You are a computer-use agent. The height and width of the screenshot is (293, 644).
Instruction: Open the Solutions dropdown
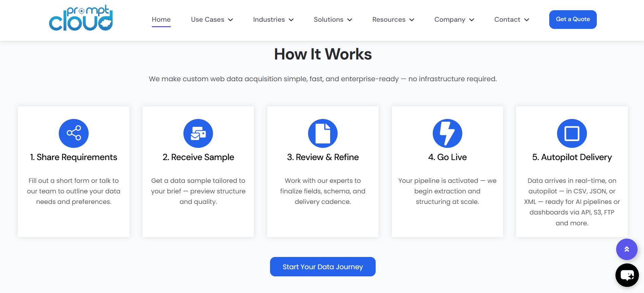point(333,20)
